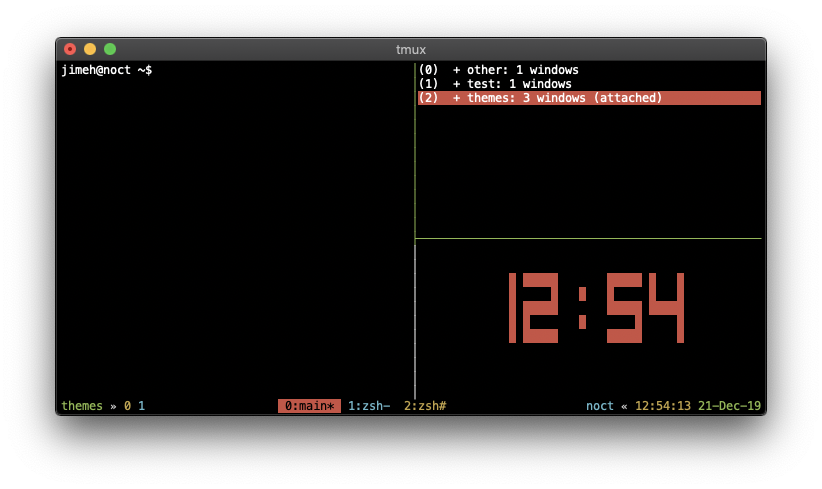Click the 21-Dec-19 date in status bar
The width and height of the screenshot is (822, 489).
pos(730,406)
